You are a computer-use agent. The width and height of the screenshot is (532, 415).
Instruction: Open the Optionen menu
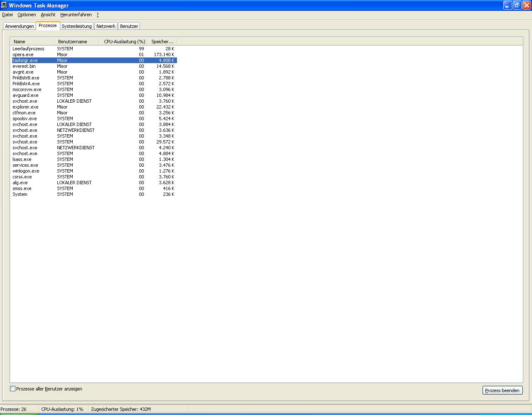click(x=27, y=15)
